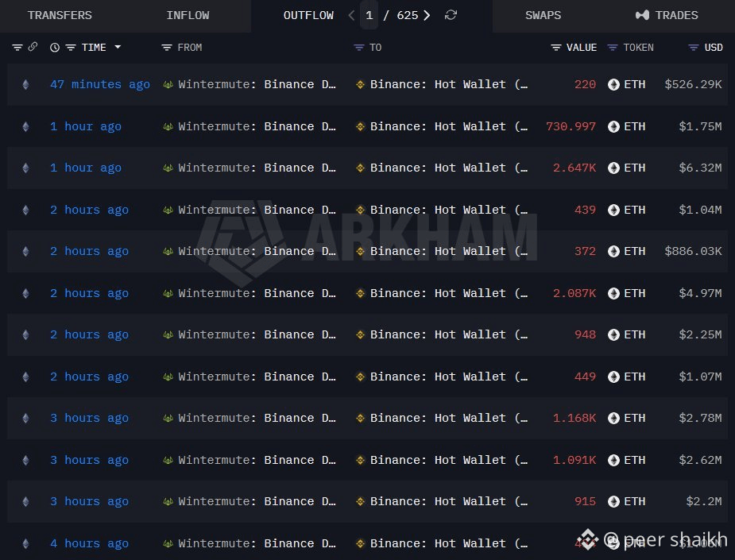Switch to the TRADES tab

click(667, 15)
